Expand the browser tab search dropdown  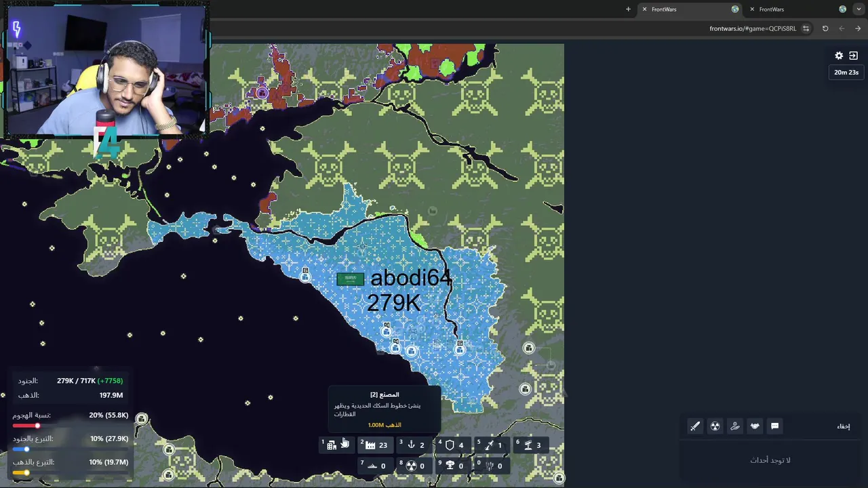(859, 9)
